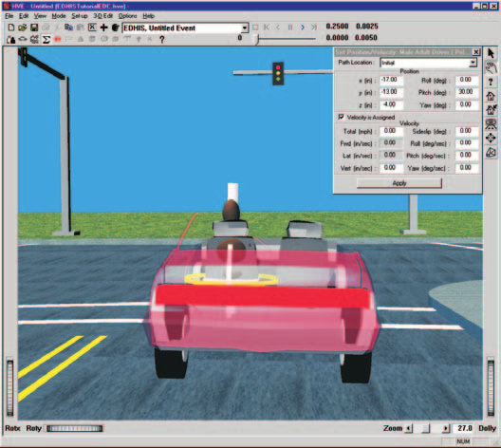Open the Path Location Initial dropdown
This screenshot has height=448, width=501.
tap(473, 63)
